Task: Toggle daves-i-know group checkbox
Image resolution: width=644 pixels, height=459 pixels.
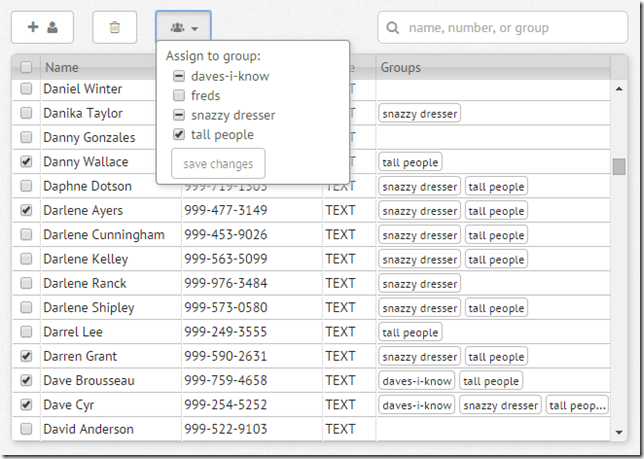Action: click(179, 76)
